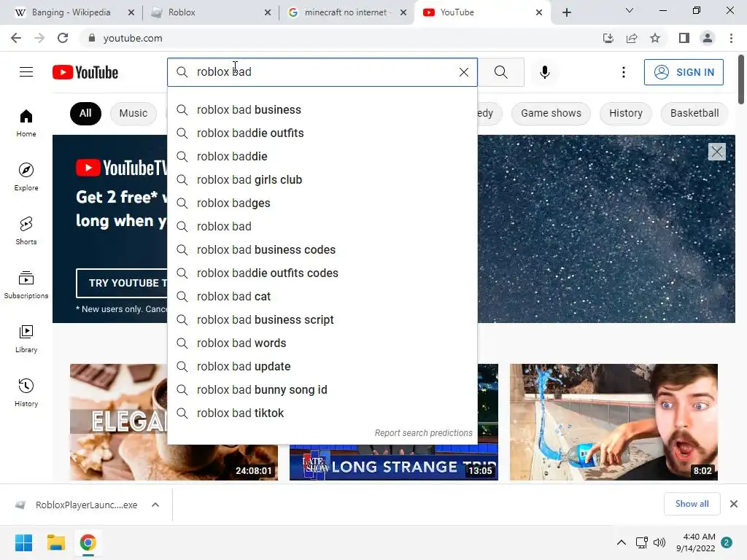Viewport: 747px width, 560px height.
Task: Open Chrome three-dot menu
Action: 731,38
